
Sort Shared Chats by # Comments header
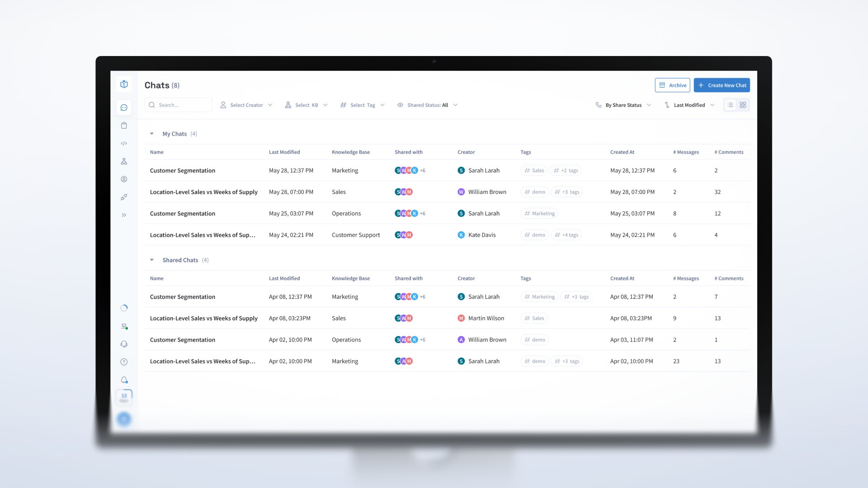point(729,279)
